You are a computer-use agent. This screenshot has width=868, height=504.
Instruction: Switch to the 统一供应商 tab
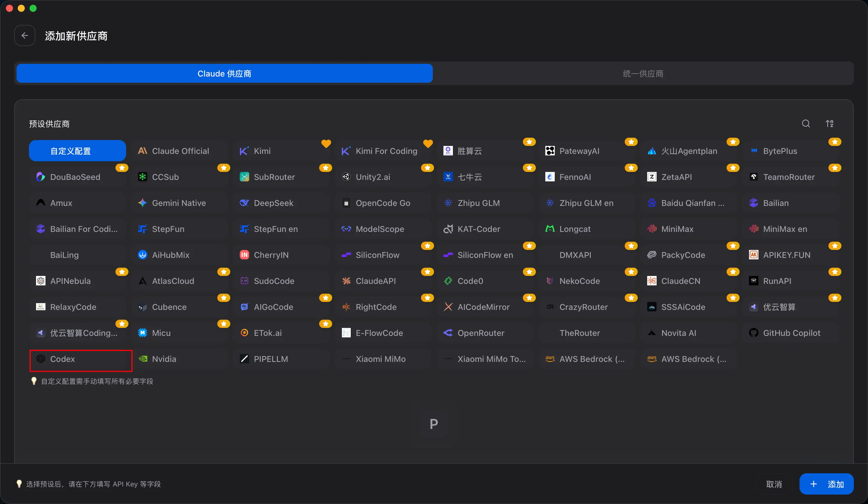643,74
